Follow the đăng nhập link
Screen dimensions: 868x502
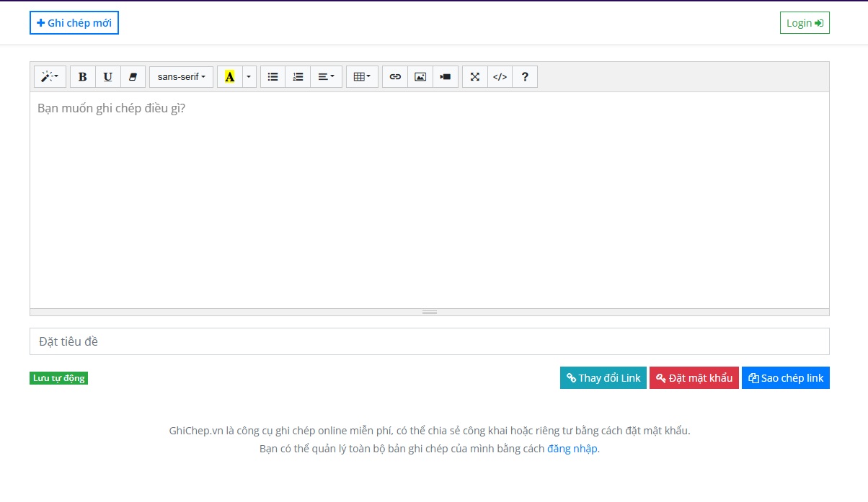coord(572,449)
